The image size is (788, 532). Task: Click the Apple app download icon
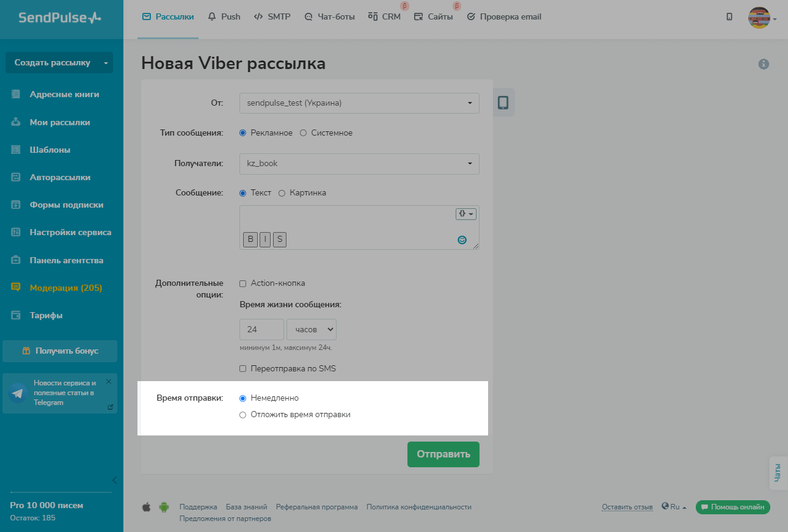(x=146, y=507)
